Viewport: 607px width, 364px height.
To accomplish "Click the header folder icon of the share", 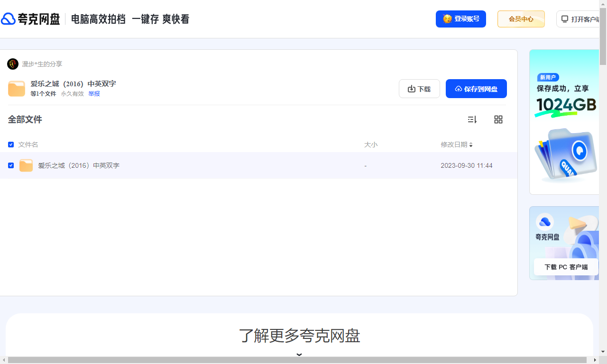I will tap(17, 89).
